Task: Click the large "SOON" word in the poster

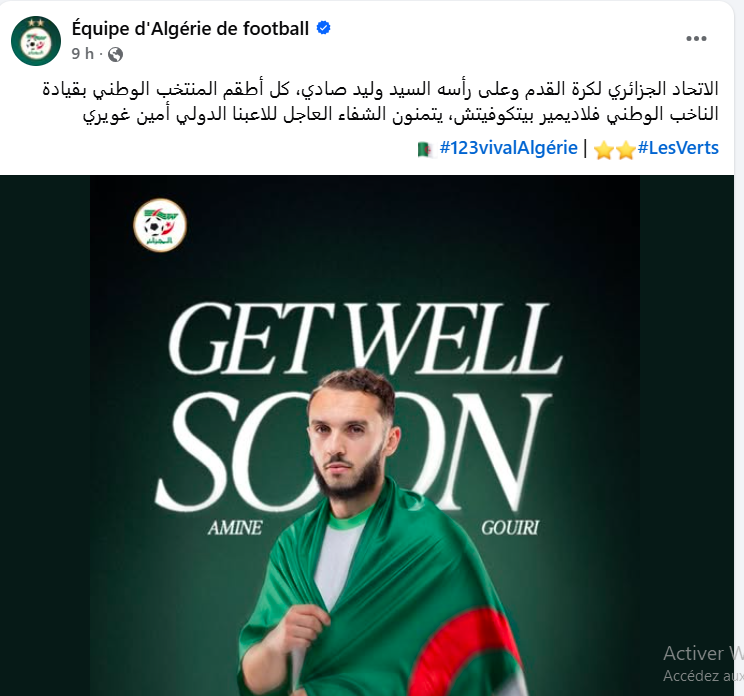Action: [x=353, y=451]
